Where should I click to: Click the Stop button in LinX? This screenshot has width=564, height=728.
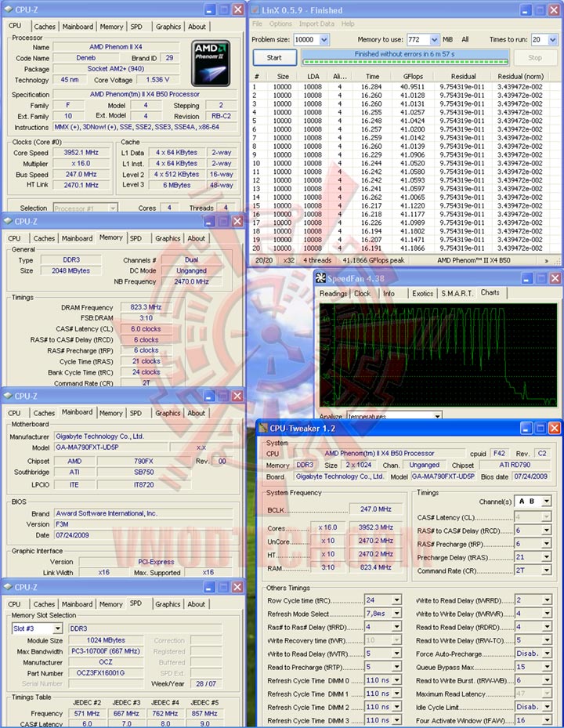pos(535,57)
